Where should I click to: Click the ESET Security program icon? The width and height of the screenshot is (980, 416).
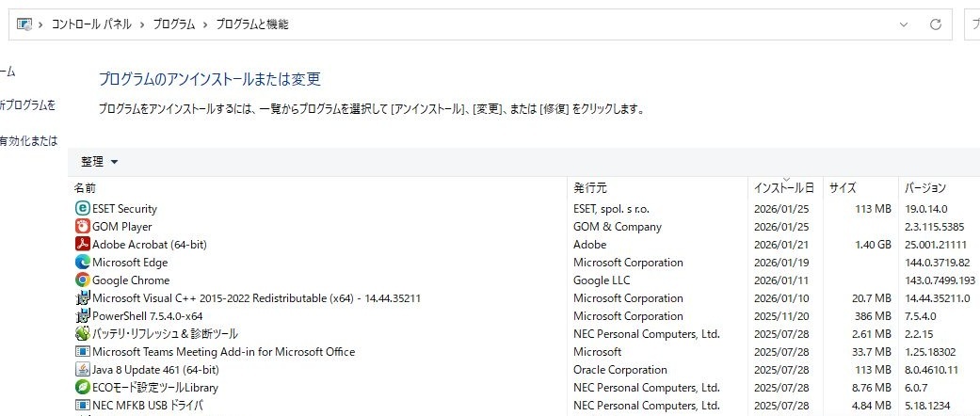(82, 209)
